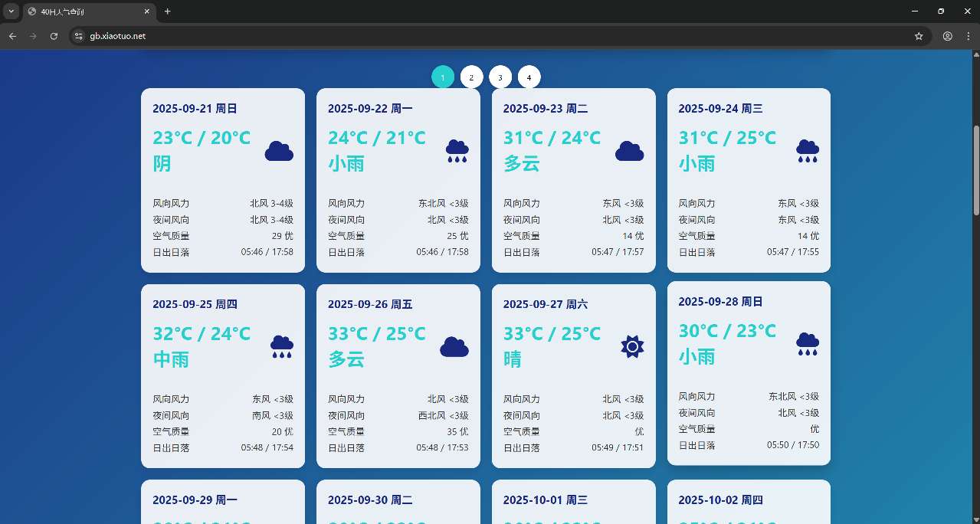This screenshot has height=524, width=980.
Task: Click the light rain icon on 2025-09-22 card
Action: (x=457, y=150)
